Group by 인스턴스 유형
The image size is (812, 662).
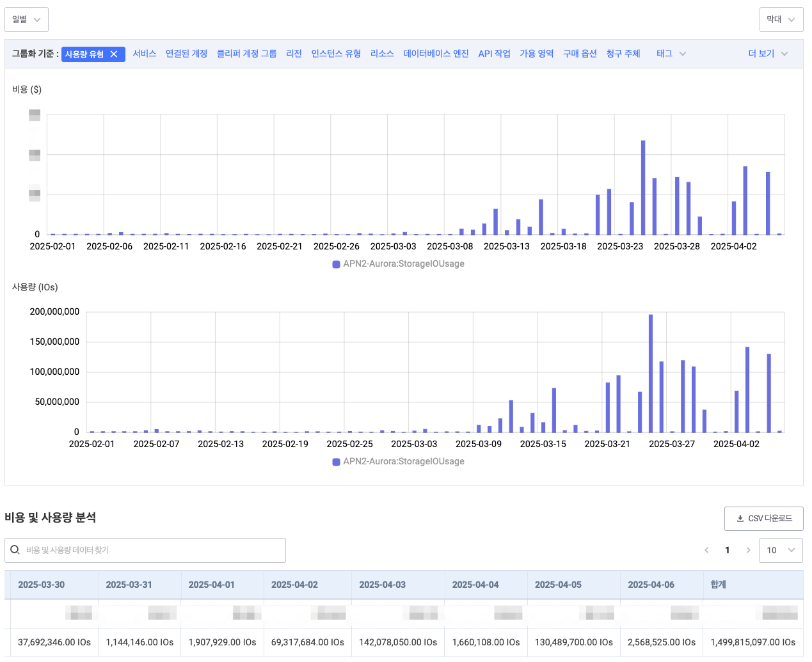click(336, 54)
